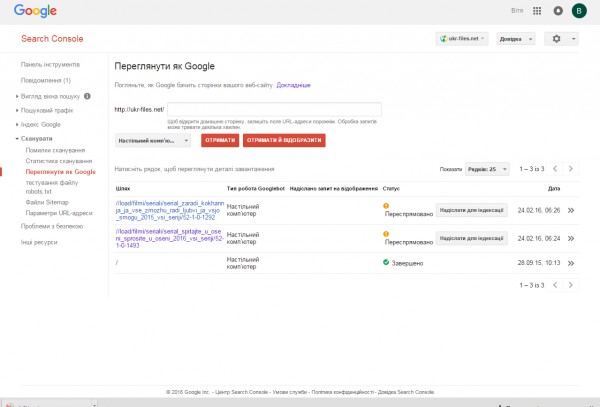This screenshot has height=407, width=600.
Task: Open details arrows for the 28.09.15 row
Action: [571, 263]
